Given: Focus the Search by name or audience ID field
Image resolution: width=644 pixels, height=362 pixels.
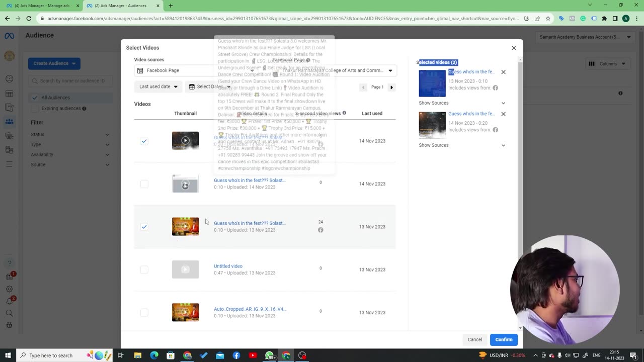Looking at the screenshot, I should pos(69,80).
